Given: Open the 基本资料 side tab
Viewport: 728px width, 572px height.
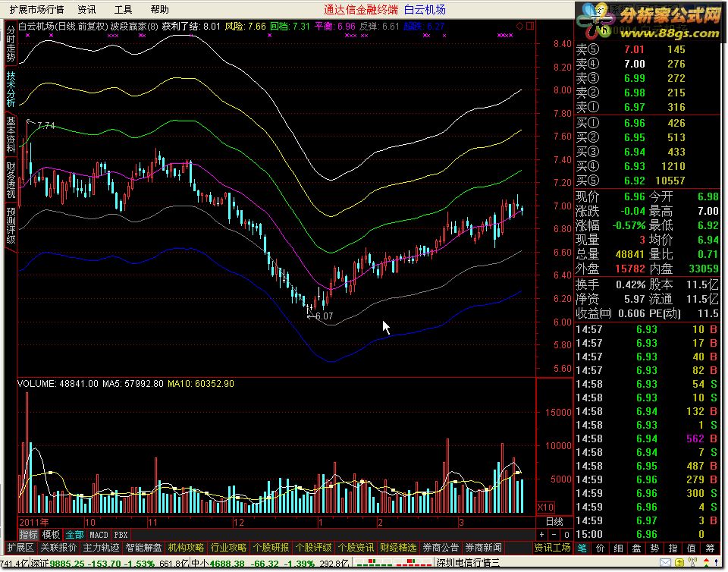Looking at the screenshot, I should coord(11,134).
